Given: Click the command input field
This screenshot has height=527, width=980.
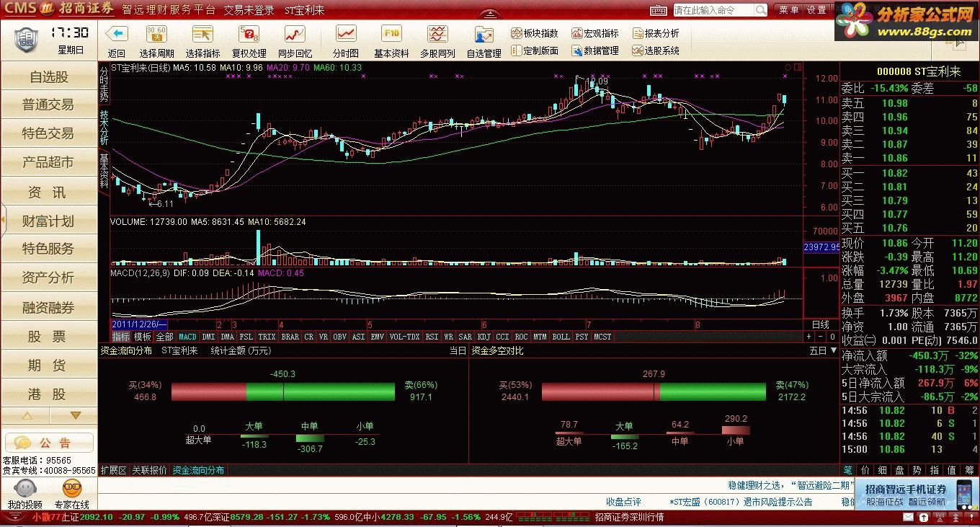Looking at the screenshot, I should click(x=713, y=10).
